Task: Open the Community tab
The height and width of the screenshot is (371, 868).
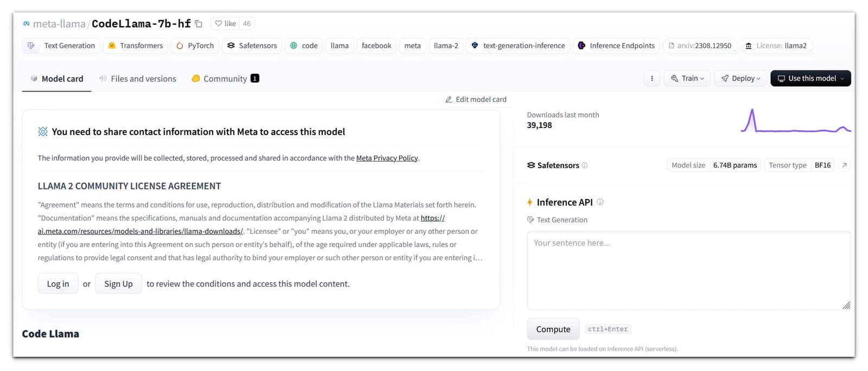Action: tap(225, 78)
